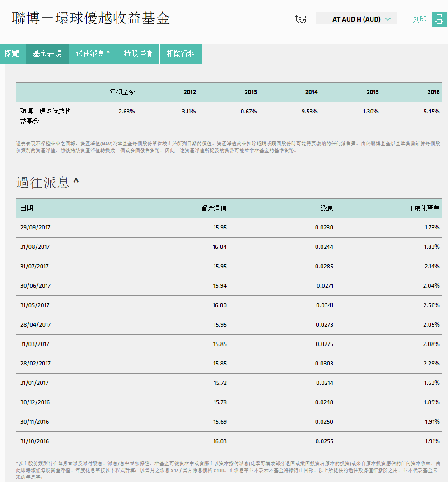
Task: Click the 日期 column header
Action: [x=27, y=208]
